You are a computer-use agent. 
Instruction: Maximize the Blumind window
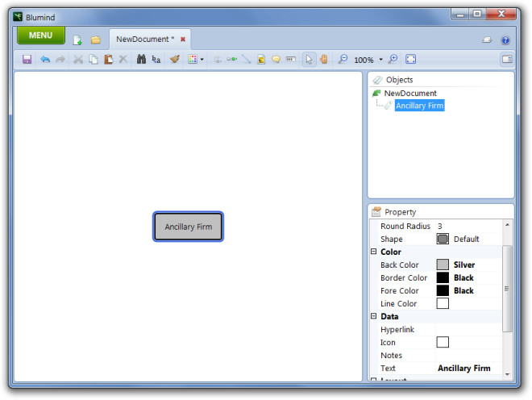[477, 14]
